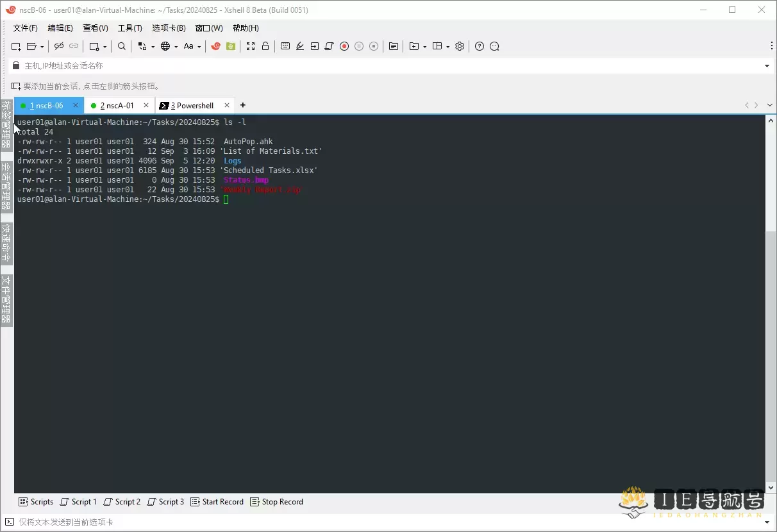Image resolution: width=777 pixels, height=532 pixels.
Task: Open the settings gear icon
Action: click(460, 46)
